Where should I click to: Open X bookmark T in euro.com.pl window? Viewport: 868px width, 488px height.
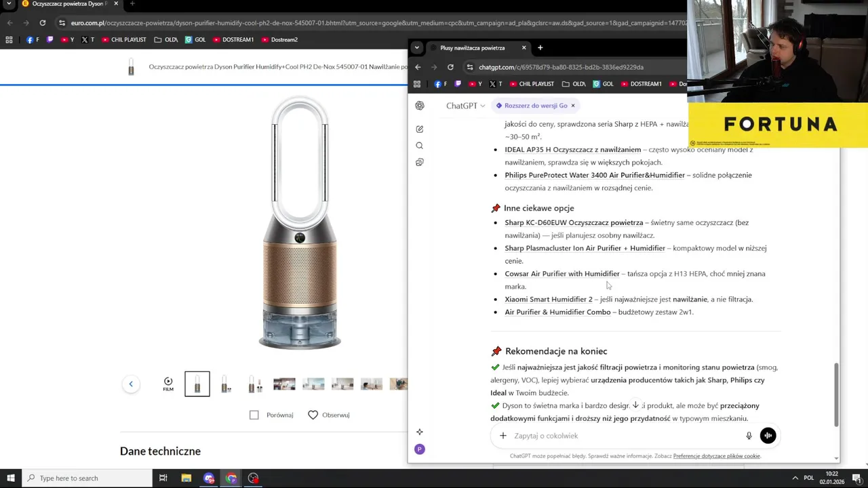pos(88,39)
